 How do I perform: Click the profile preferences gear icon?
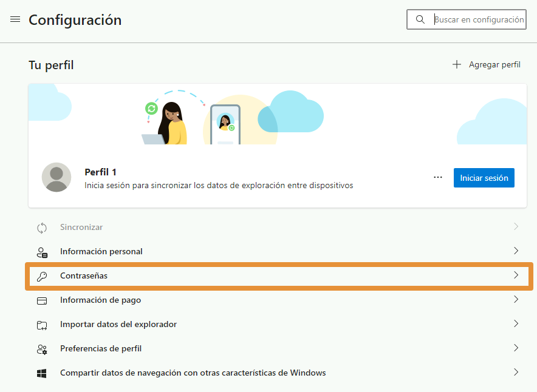pos(42,349)
